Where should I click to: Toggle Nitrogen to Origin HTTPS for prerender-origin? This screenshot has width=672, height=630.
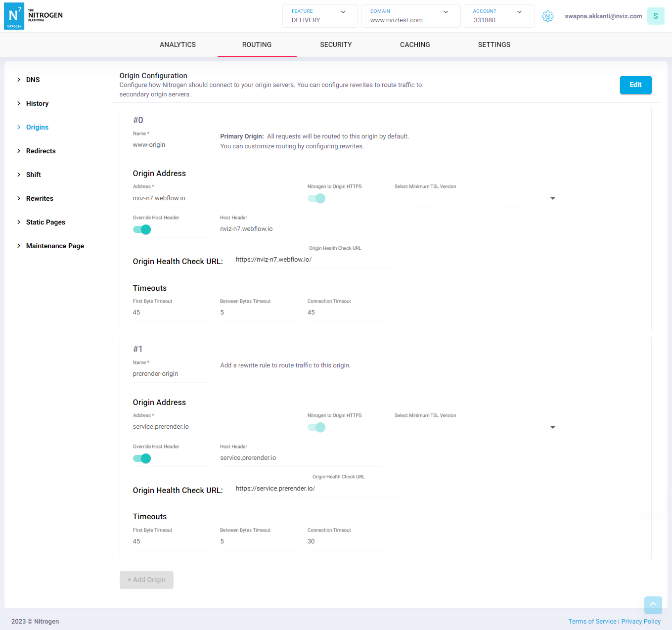(x=316, y=427)
